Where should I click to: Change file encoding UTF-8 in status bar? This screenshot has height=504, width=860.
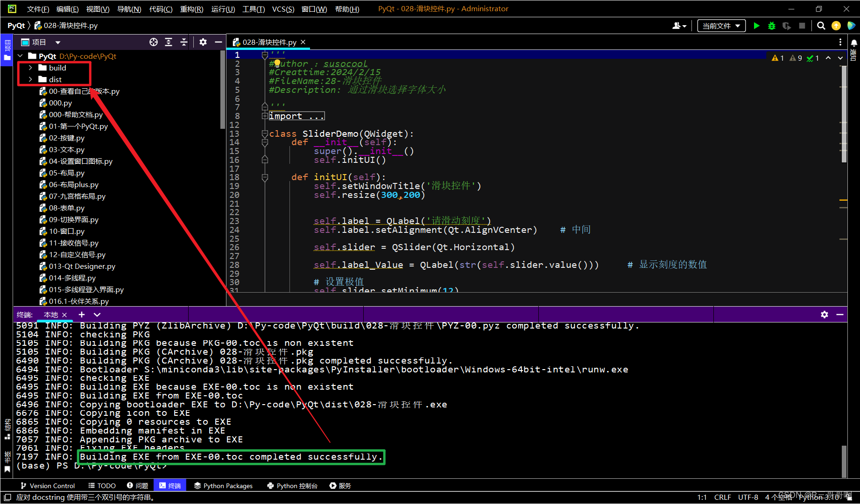(x=748, y=497)
